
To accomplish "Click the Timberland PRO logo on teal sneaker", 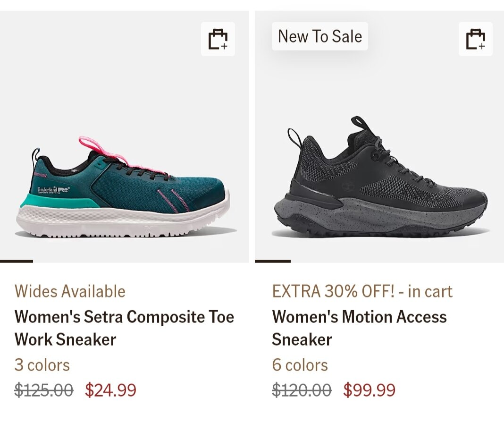I will pos(53,190).
